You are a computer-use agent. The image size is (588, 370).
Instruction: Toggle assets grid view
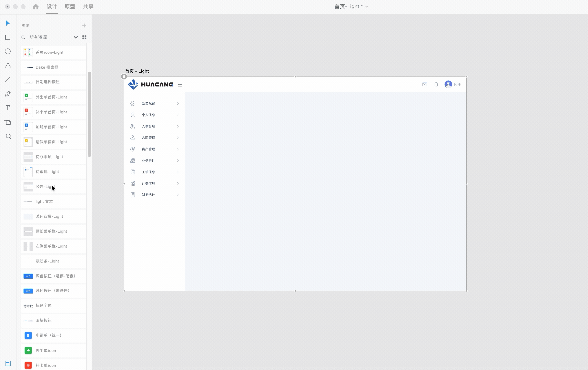84,37
